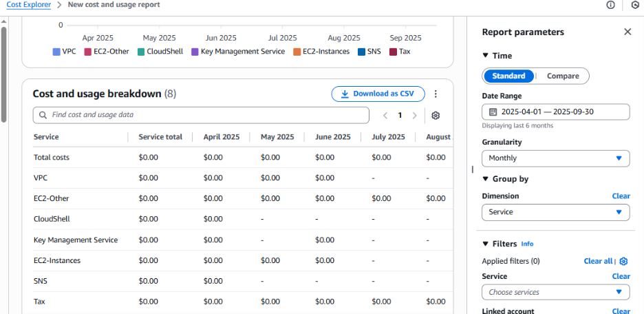Viewport: 644px width, 314px height.
Task: Click the Find cost and usage data search field
Action: 201,115
